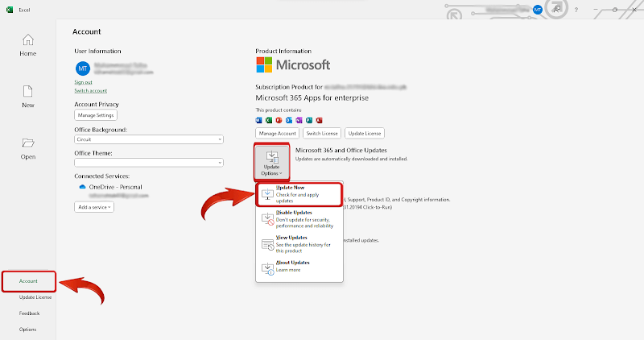This screenshot has height=340, width=644.
Task: Click the Access icon under product contains
Action: pos(319,120)
